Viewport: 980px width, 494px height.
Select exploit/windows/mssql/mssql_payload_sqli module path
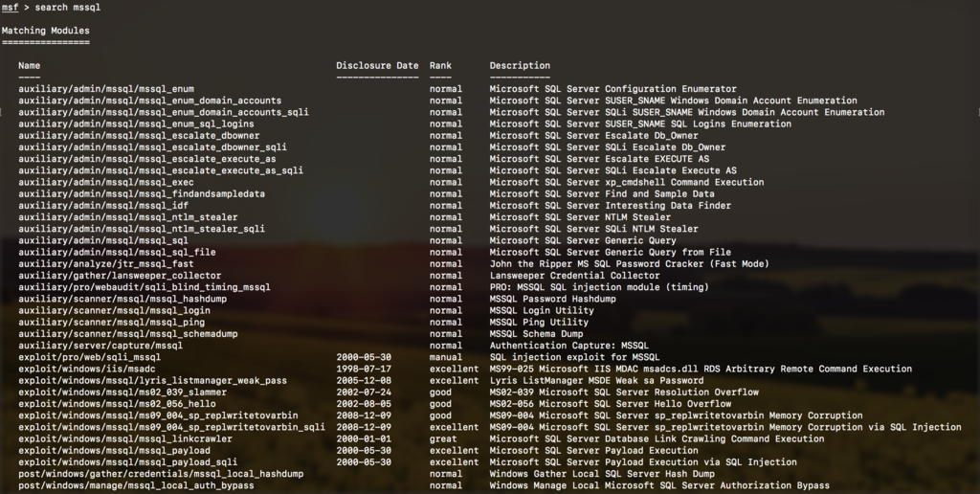point(128,462)
